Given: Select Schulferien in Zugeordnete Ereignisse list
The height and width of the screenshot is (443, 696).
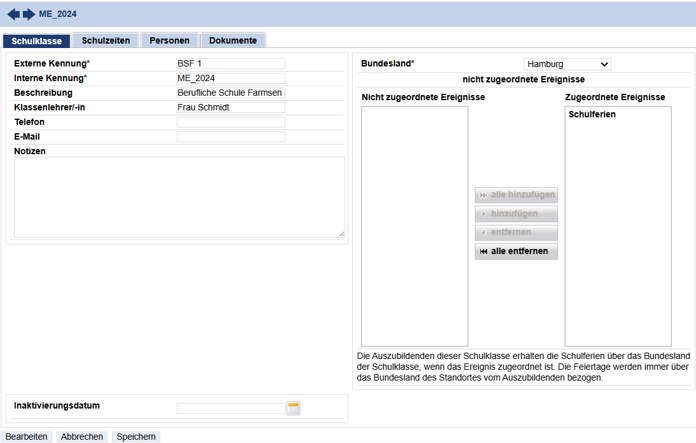Looking at the screenshot, I should 592,115.
